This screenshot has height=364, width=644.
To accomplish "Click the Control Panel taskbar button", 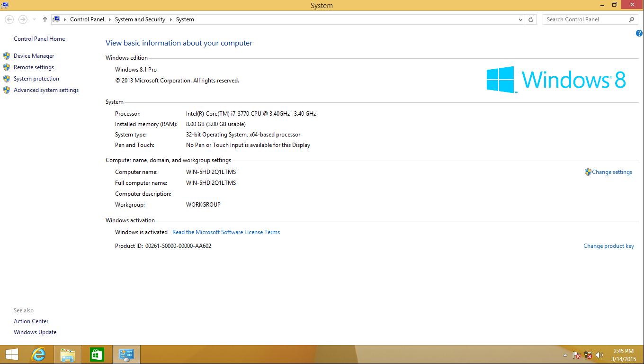I will point(126,355).
